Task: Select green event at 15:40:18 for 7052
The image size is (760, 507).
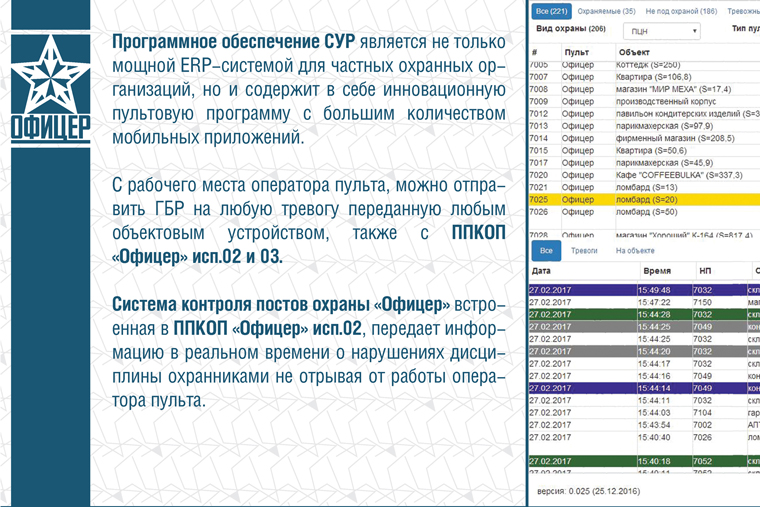Action: coord(644,461)
